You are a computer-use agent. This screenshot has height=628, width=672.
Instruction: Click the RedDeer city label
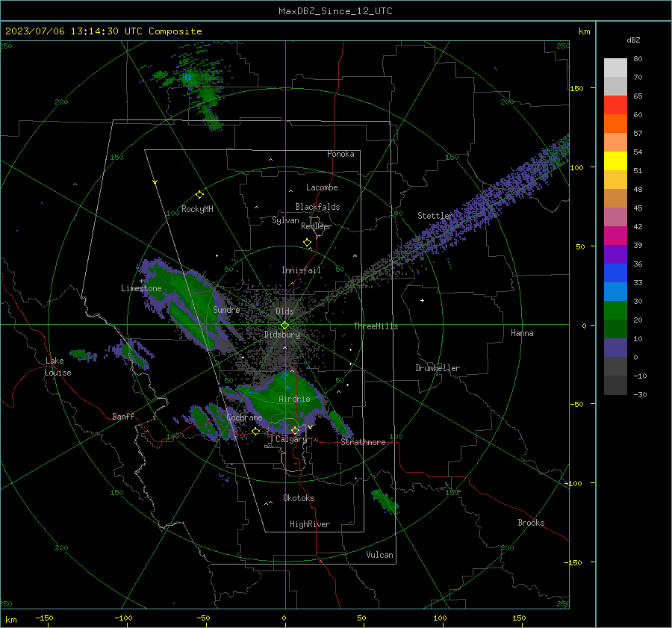pyautogui.click(x=317, y=226)
